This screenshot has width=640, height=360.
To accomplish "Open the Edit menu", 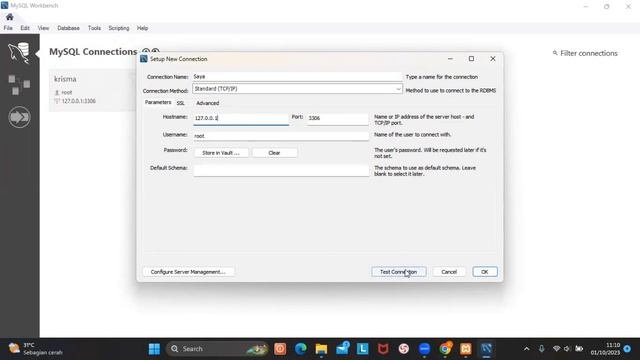I will (25, 28).
